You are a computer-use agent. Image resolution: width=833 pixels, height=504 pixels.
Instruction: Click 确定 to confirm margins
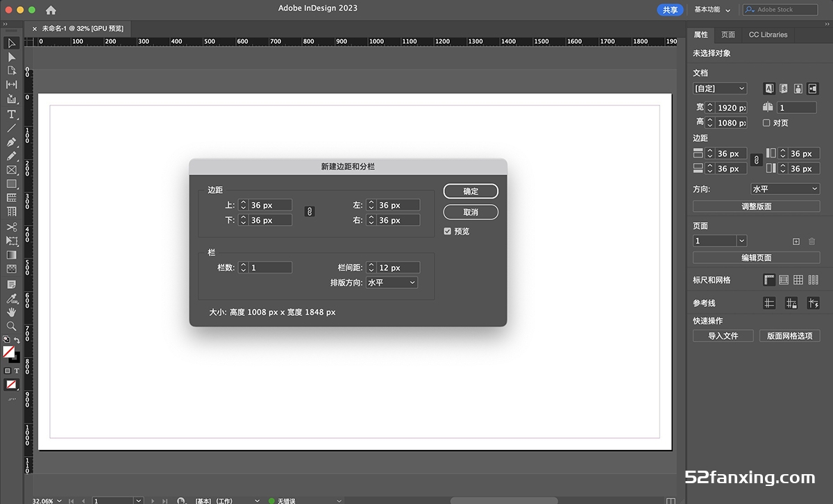click(x=471, y=191)
